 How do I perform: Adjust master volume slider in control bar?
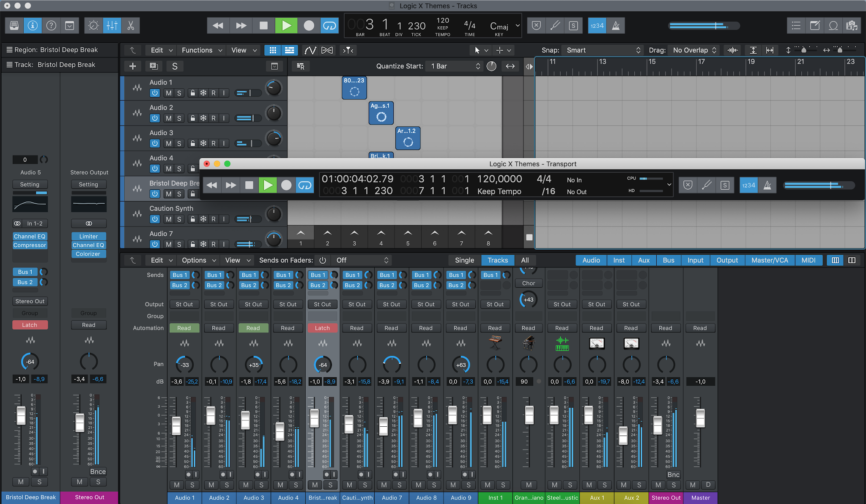coord(704,26)
